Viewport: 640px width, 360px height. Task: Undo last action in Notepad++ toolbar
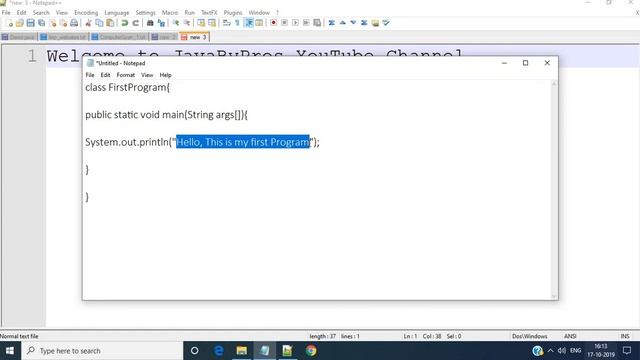click(x=124, y=23)
